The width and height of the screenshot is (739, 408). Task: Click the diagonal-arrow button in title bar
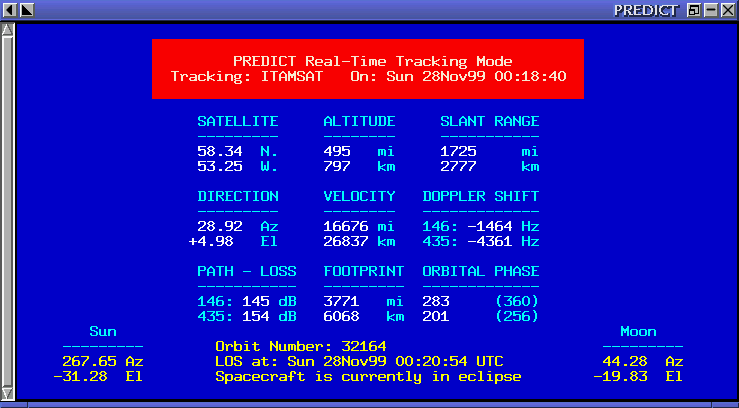pos(27,10)
